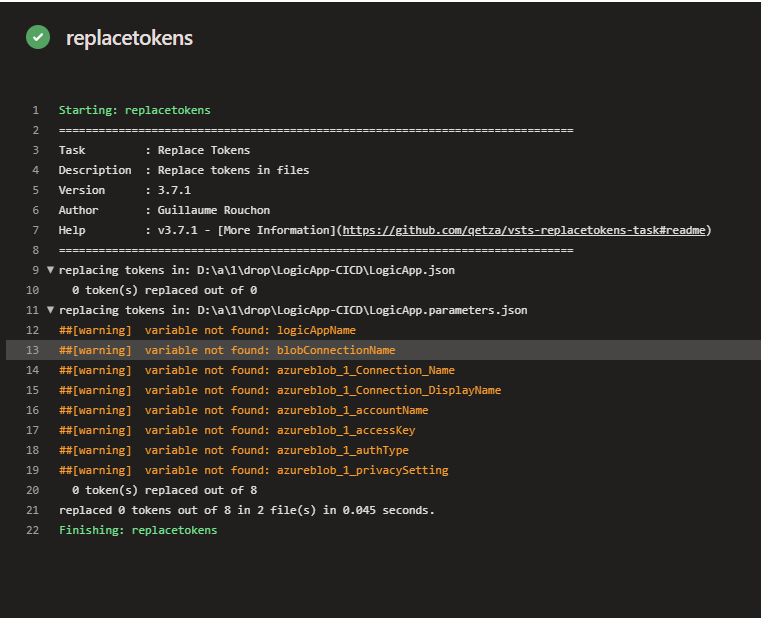Select the '0 token(s) replaced out of 8' line
761x618 pixels.
[x=165, y=490]
